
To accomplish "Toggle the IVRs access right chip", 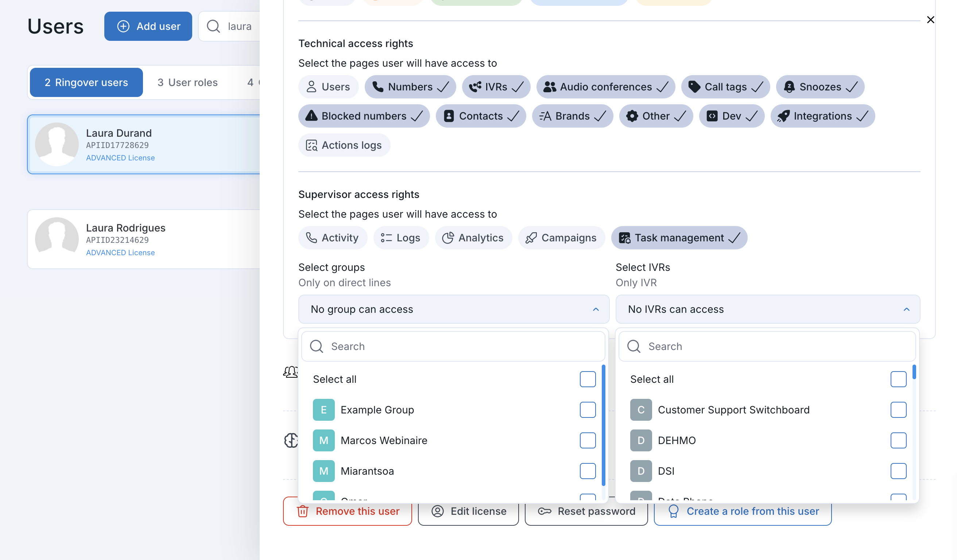I will click(496, 87).
